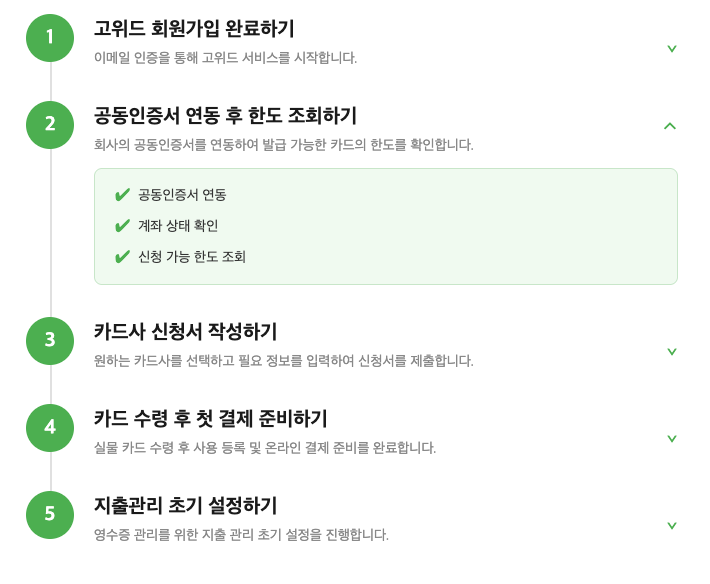Click the checkmark beside 신청 가능 한도 조회
Image resolution: width=710 pixels, height=584 pixels.
122,257
